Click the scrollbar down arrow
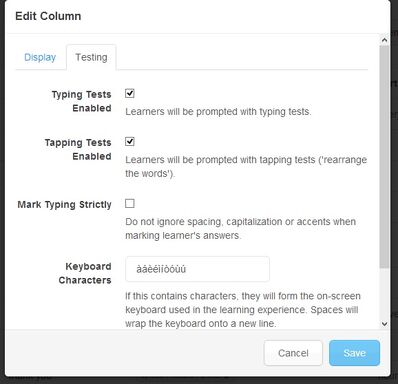 384,324
